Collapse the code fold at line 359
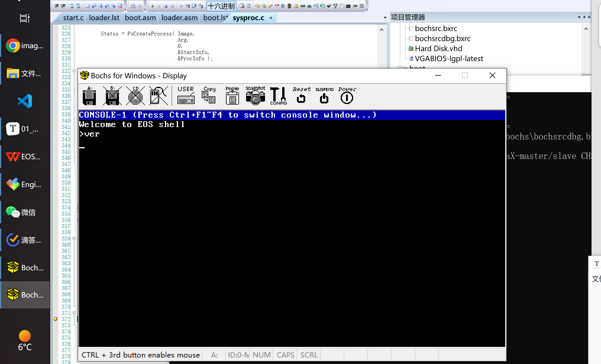Viewport: 601px width, 364px height. 74,238
